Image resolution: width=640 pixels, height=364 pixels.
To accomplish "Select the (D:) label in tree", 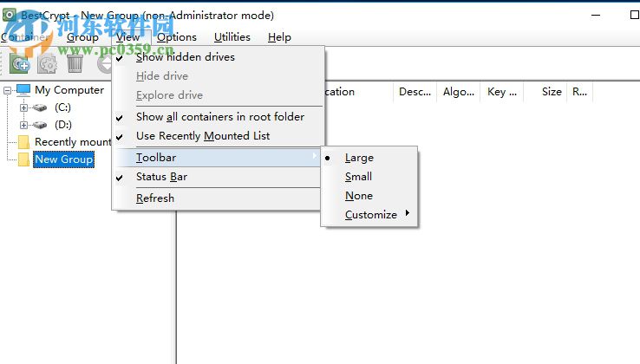I will tap(63, 125).
